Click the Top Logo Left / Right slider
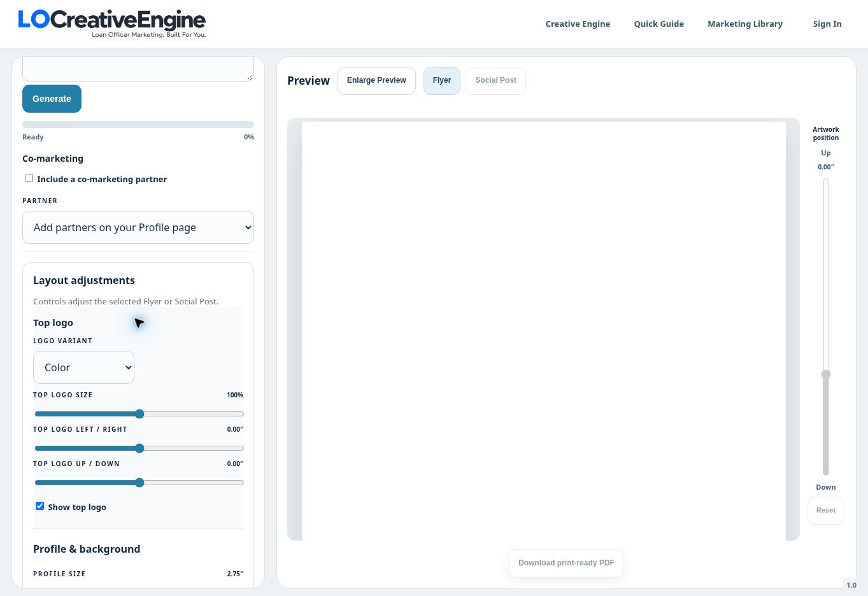 coord(139,448)
